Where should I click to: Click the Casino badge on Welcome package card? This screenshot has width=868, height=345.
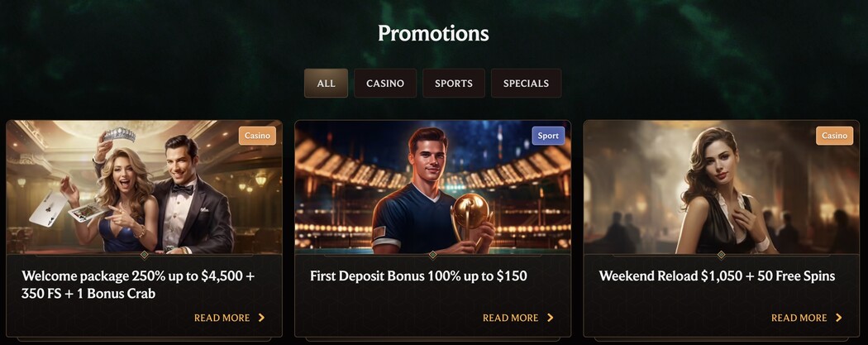[257, 136]
